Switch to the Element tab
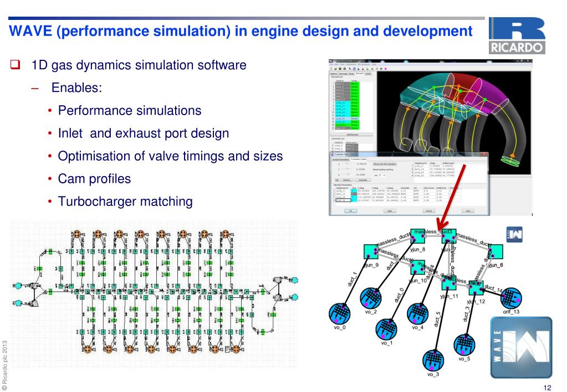 pos(360,73)
